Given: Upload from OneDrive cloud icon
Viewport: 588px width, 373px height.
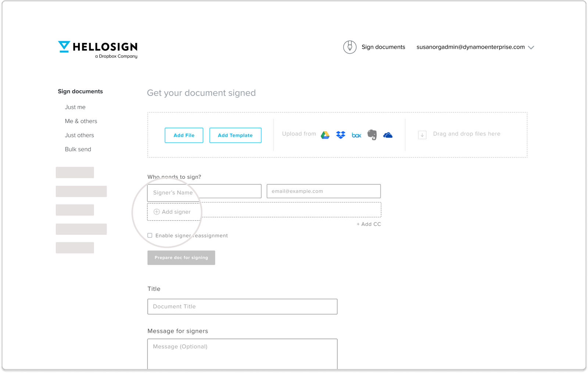Looking at the screenshot, I should (388, 135).
